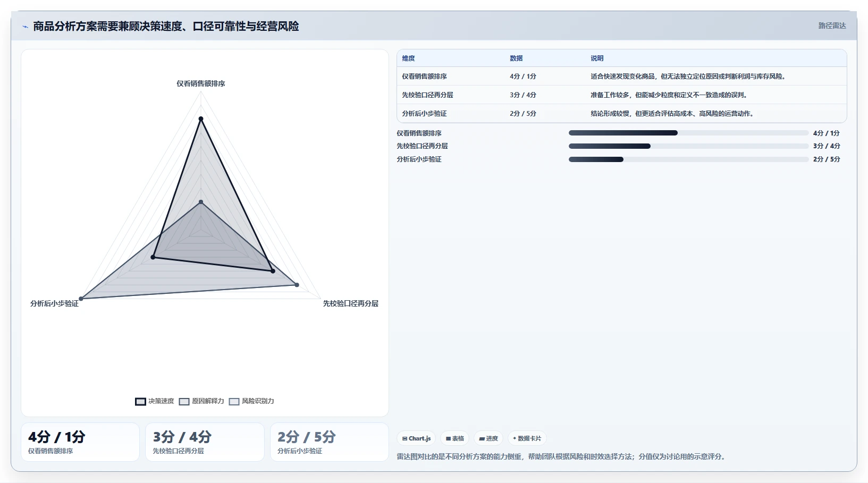
Task: Open the 2分 / 5分 data card
Action: (x=330, y=442)
